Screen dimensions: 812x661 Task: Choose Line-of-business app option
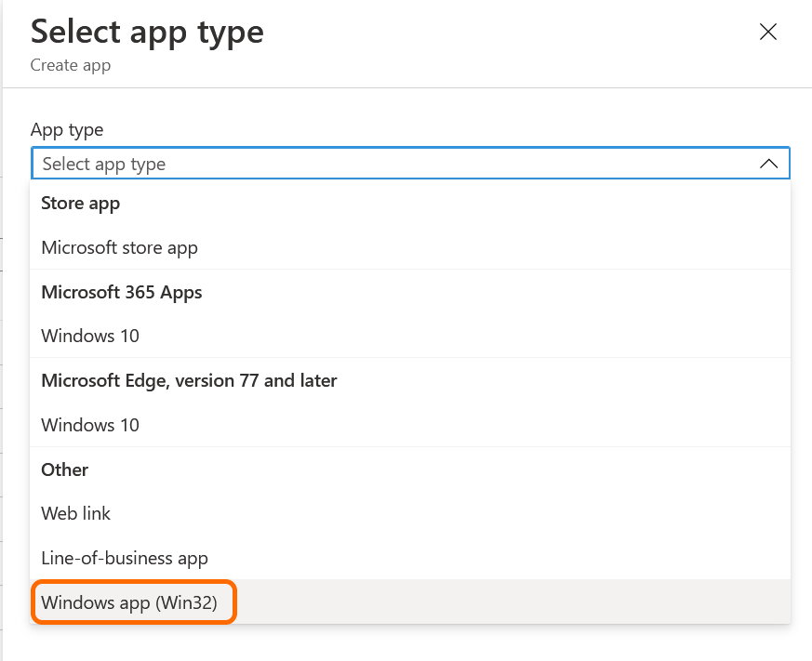125,558
